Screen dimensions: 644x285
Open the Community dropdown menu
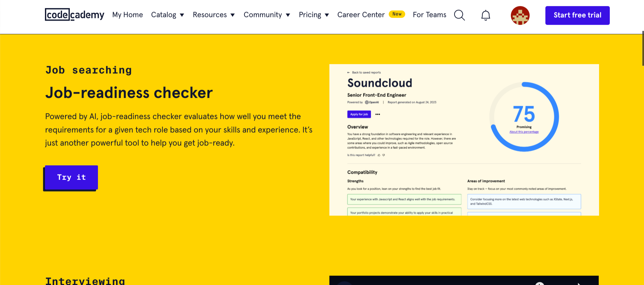click(x=267, y=15)
